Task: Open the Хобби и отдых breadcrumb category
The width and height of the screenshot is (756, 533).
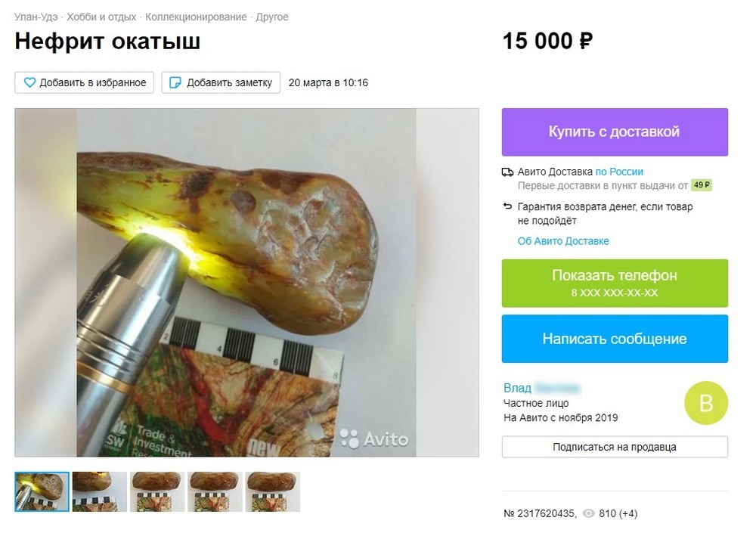Action: 101,17
